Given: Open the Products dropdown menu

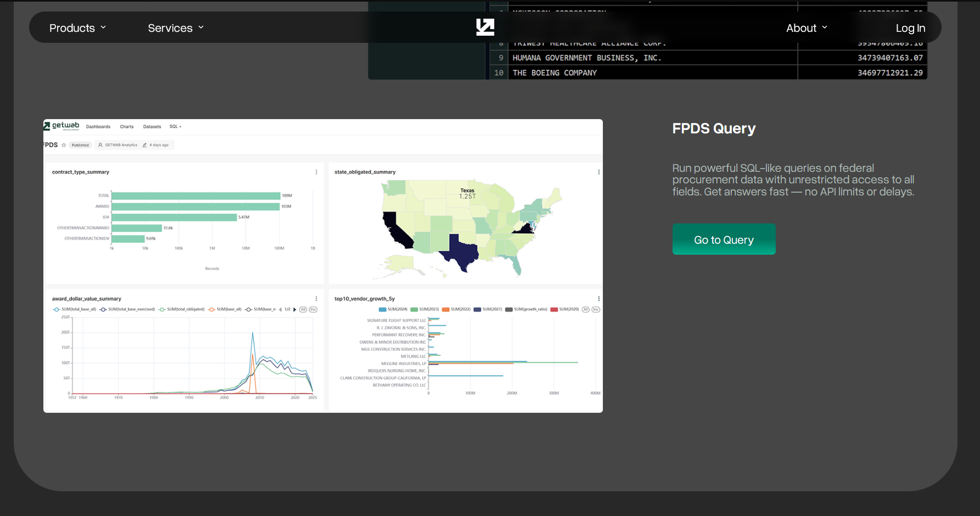Looking at the screenshot, I should [77, 28].
